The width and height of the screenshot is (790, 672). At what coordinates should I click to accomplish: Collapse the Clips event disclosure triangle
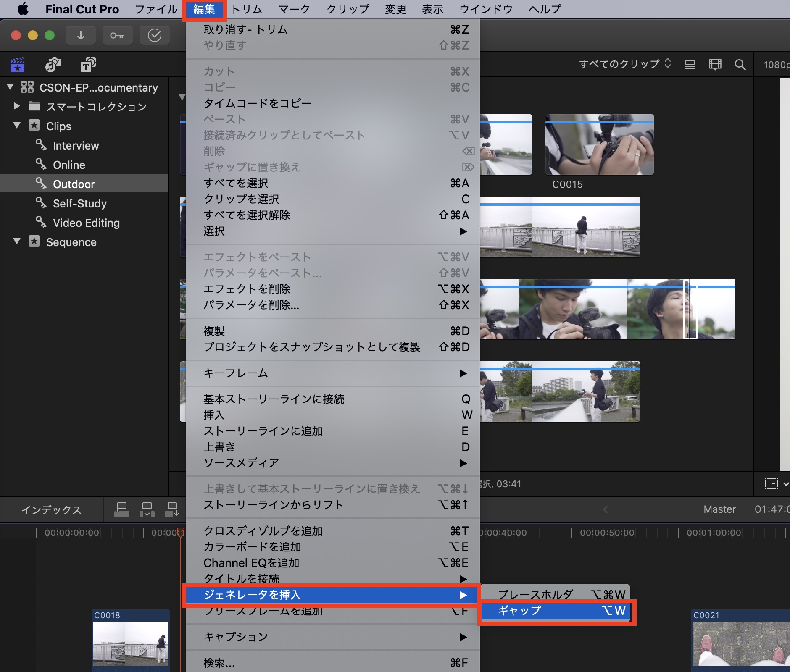point(17,126)
